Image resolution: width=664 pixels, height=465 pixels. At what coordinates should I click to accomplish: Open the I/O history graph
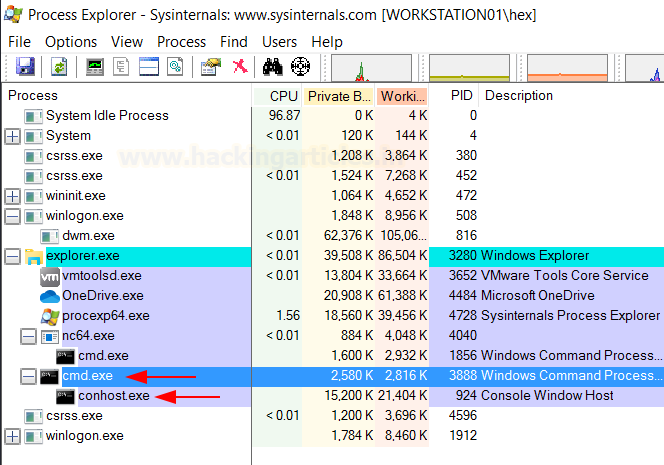645,67
